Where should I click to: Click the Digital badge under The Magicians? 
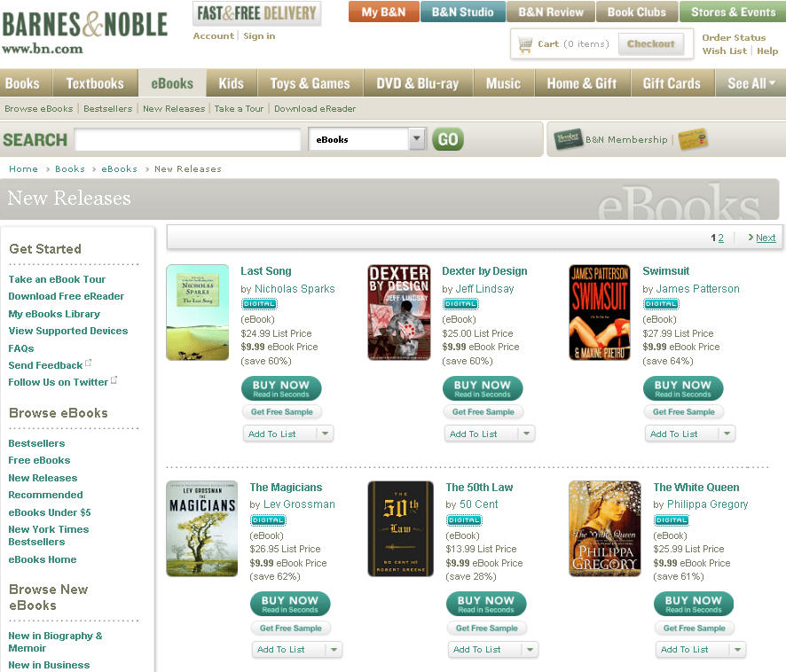coord(268,520)
